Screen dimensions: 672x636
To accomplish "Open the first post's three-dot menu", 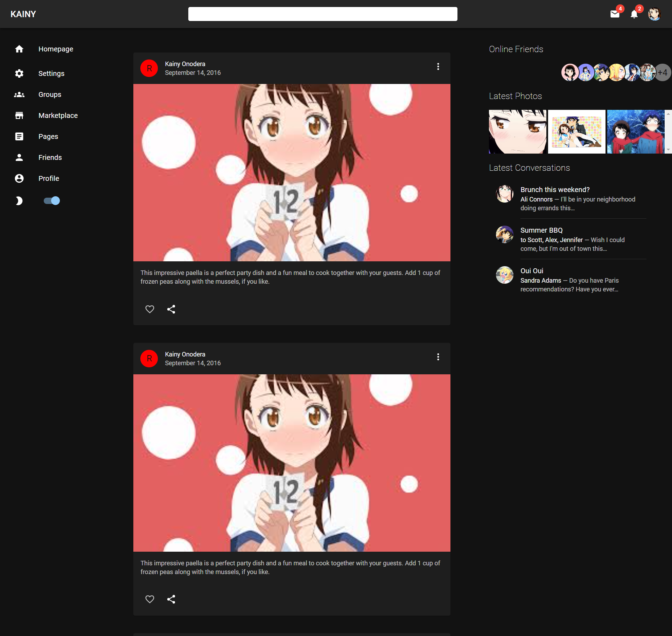I will point(438,66).
